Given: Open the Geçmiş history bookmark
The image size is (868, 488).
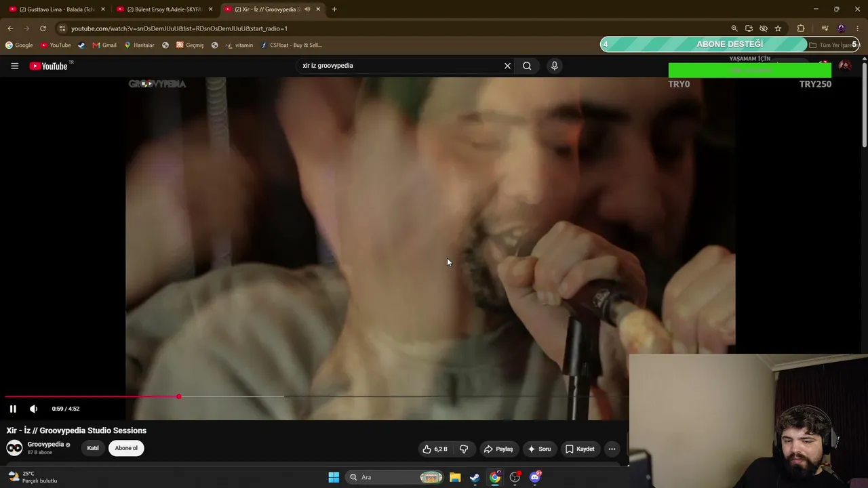Looking at the screenshot, I should pos(190,45).
